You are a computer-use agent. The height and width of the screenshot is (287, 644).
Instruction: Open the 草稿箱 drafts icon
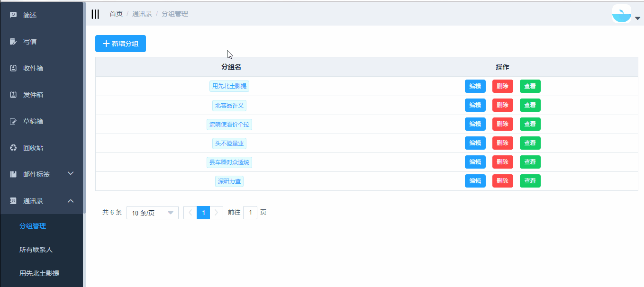[13, 121]
